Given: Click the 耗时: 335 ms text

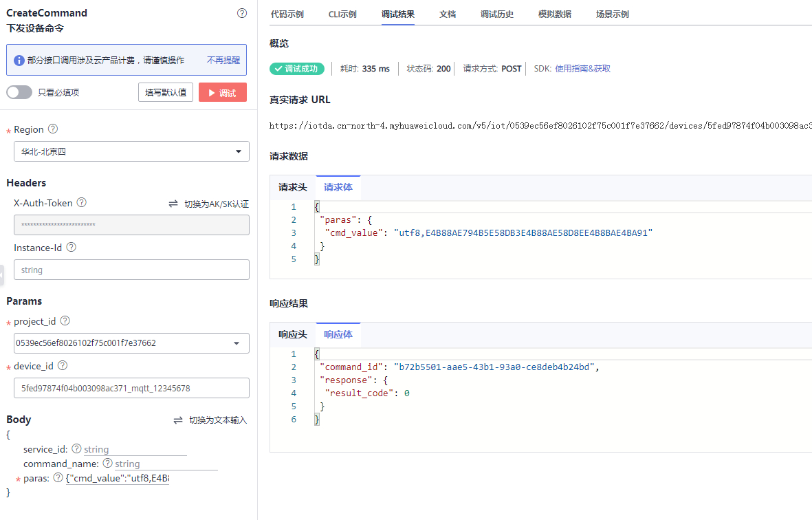Looking at the screenshot, I should click(364, 68).
